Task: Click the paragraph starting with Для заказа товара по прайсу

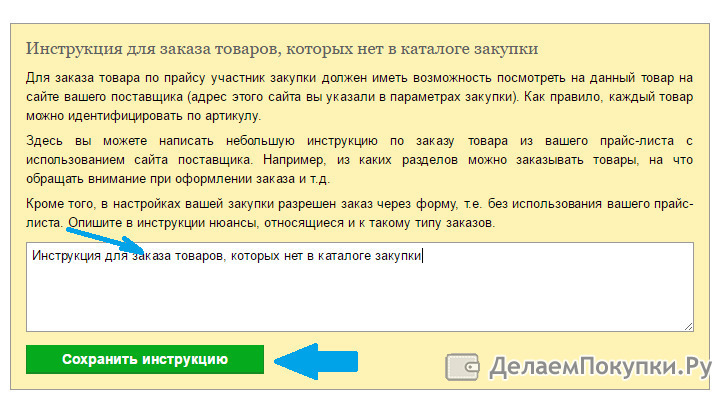Action: 359,96
